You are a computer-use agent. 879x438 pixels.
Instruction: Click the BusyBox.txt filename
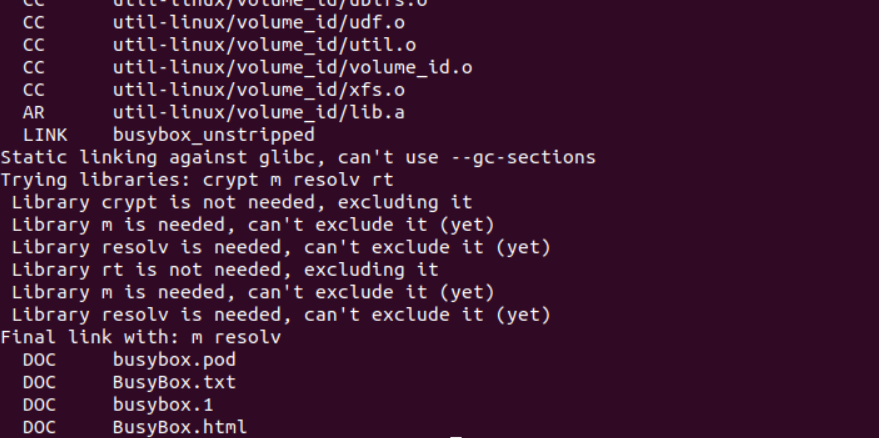click(x=175, y=382)
